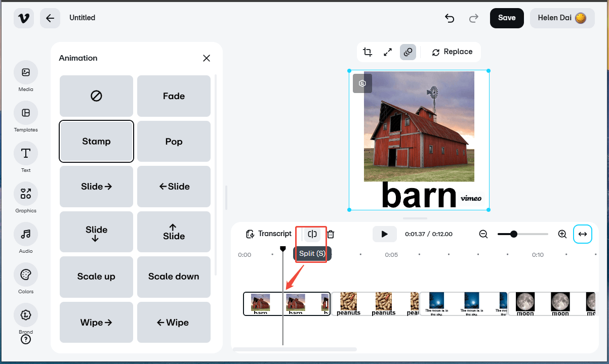Select the barn clip in timeline
The image size is (609, 364).
(287, 304)
